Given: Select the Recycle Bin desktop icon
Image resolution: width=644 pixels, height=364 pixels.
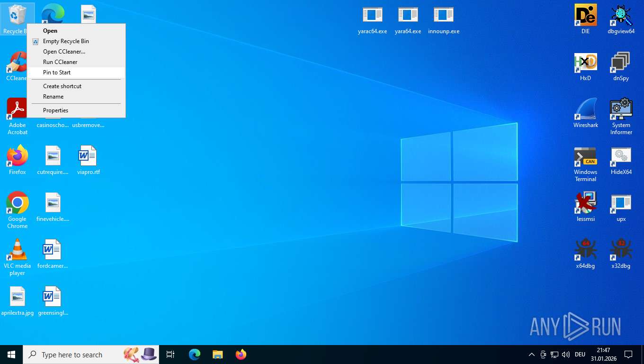Looking at the screenshot, I should (x=16, y=19).
